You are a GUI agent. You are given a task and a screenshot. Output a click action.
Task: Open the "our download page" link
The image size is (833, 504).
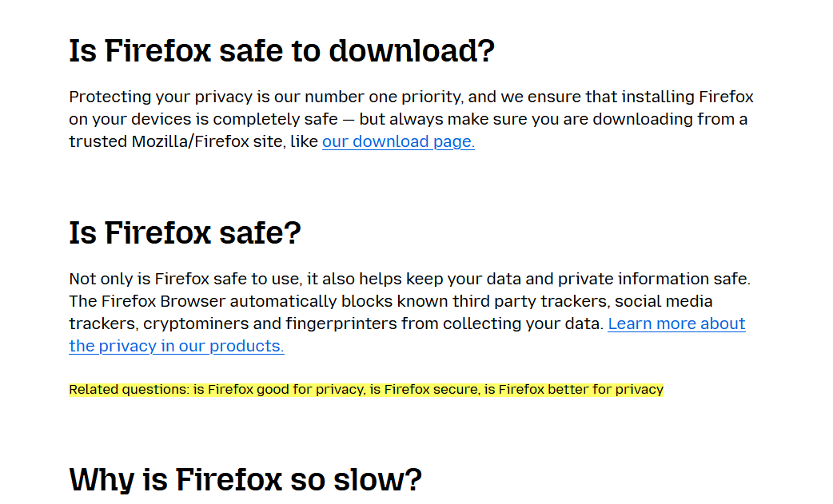[x=398, y=142]
